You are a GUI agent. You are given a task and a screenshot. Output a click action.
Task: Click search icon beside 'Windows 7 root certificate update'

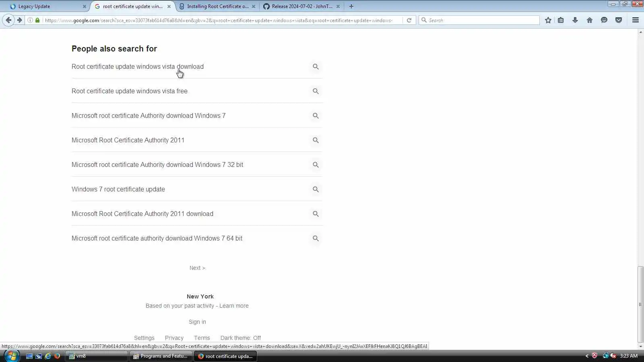coord(316,189)
